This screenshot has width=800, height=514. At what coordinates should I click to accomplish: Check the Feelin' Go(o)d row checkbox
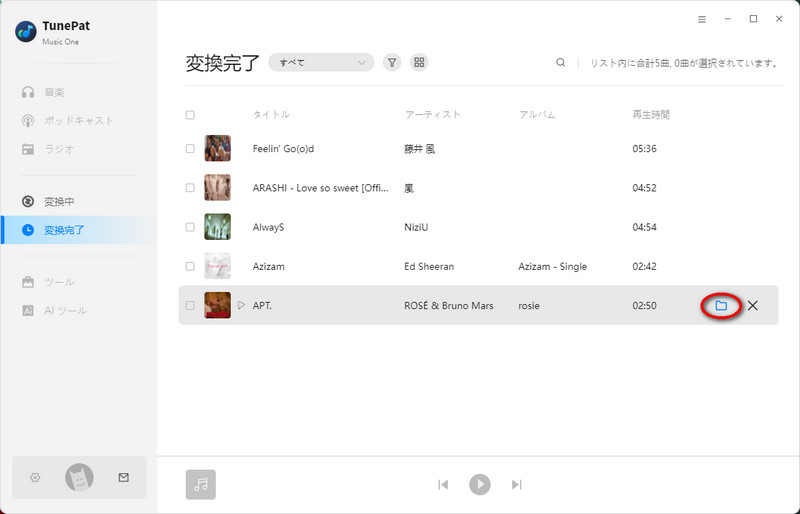(x=190, y=149)
